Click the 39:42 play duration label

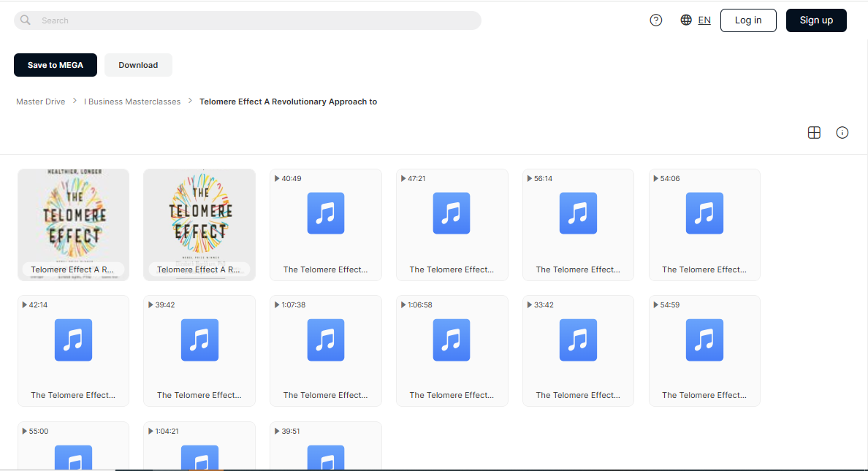coord(161,305)
